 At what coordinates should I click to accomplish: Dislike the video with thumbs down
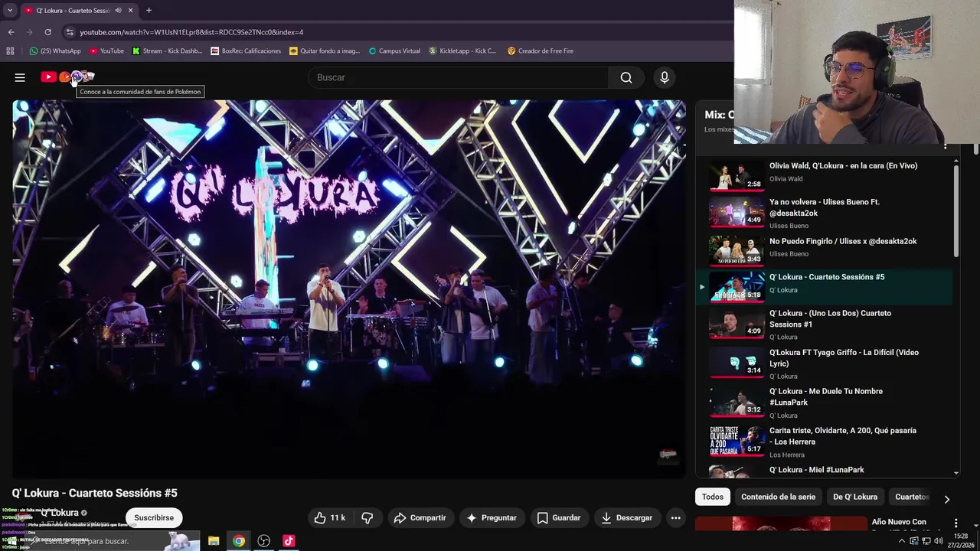pos(367,518)
